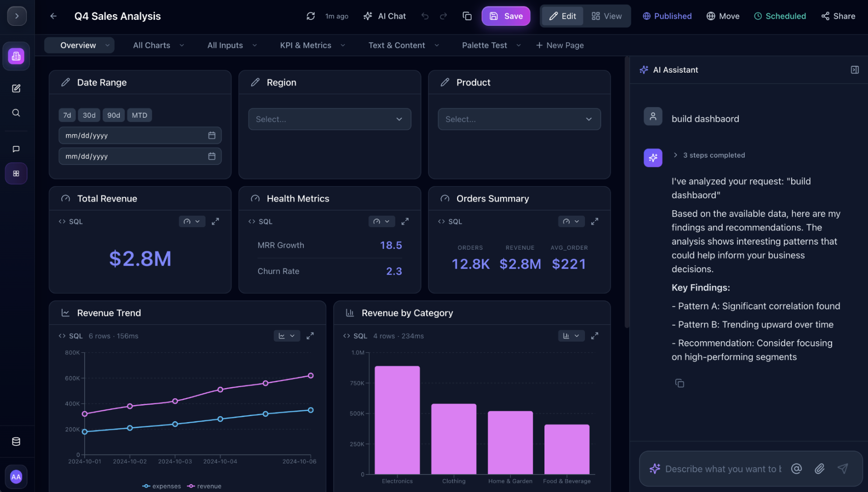Undo the last dashboard change

coord(424,16)
